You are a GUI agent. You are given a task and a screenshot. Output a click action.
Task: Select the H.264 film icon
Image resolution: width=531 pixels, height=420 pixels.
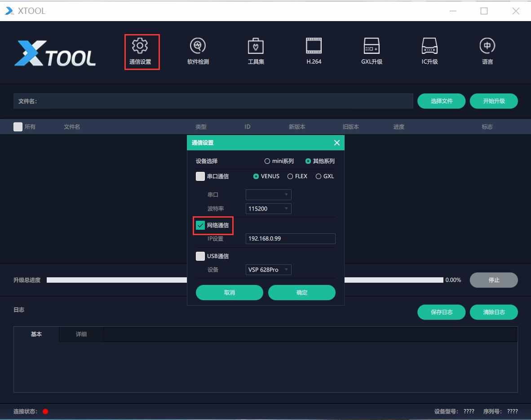pyautogui.click(x=314, y=46)
